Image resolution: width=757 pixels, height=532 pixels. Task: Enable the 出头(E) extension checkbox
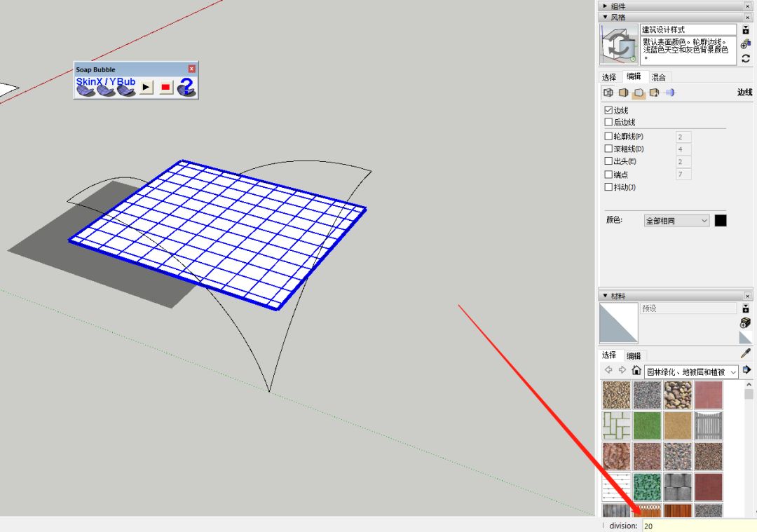tap(608, 161)
